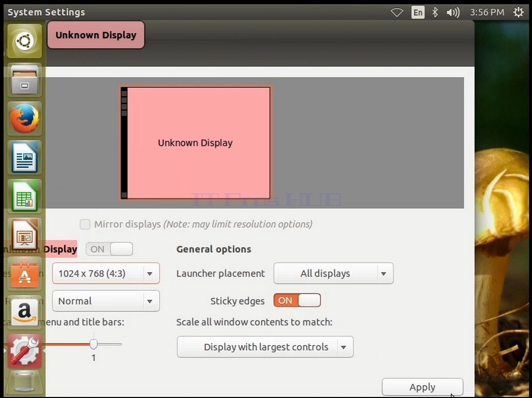The image size is (532, 398).
Task: Open the Ubuntu Dash home launcher icon
Action: (24, 41)
